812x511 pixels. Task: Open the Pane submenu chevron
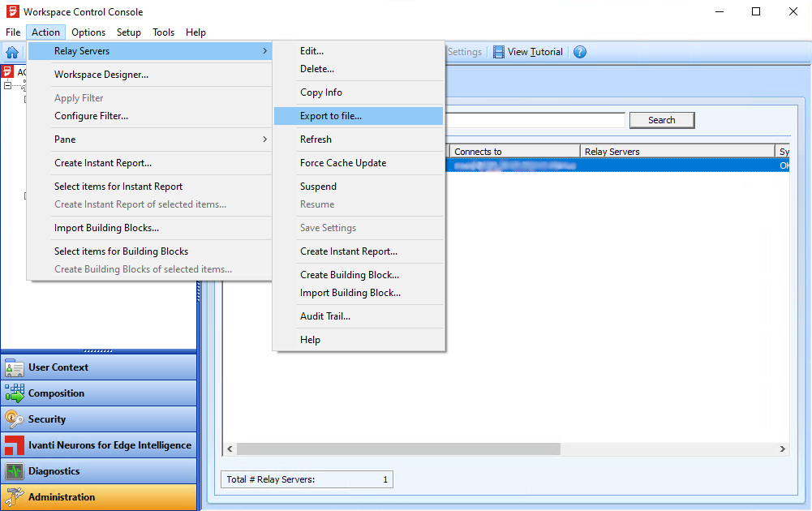pyautogui.click(x=264, y=139)
